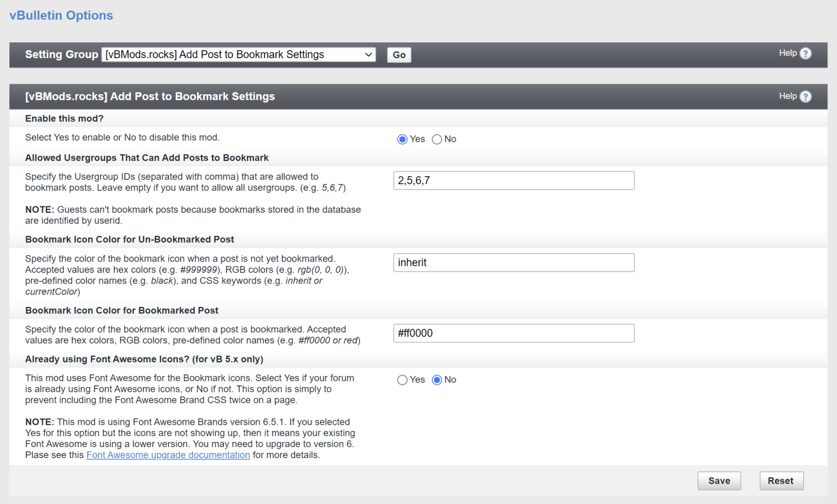Click the help icon in Setting Group bar
Viewport: 837px width, 504px height.
click(x=806, y=53)
